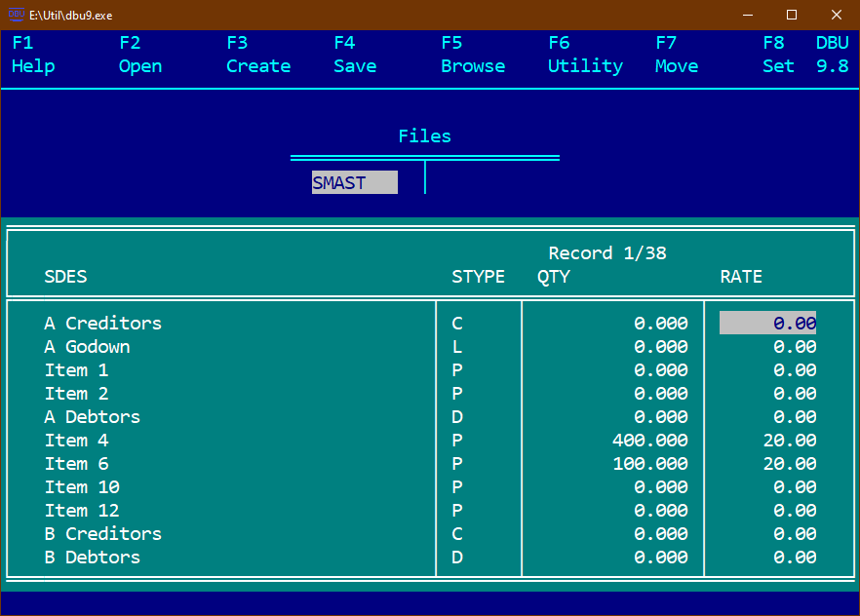This screenshot has height=616, width=860.
Task: Open the F1 Help menu
Action: (33, 56)
